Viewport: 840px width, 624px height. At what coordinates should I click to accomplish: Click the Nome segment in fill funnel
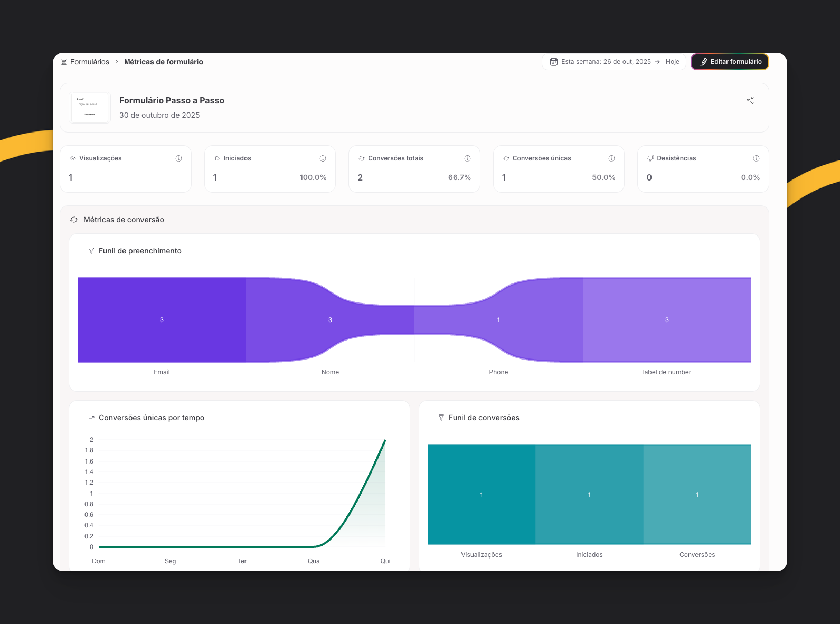pyautogui.click(x=330, y=320)
